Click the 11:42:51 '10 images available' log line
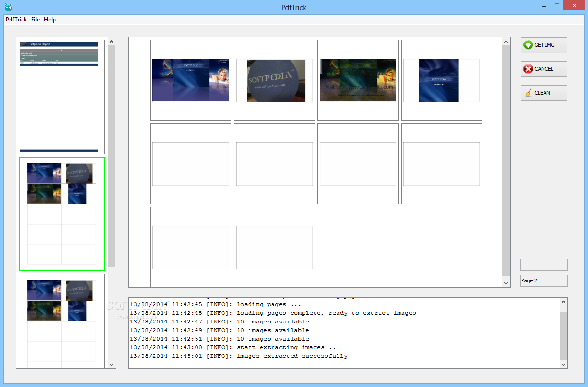This screenshot has width=588, height=387. (x=219, y=339)
